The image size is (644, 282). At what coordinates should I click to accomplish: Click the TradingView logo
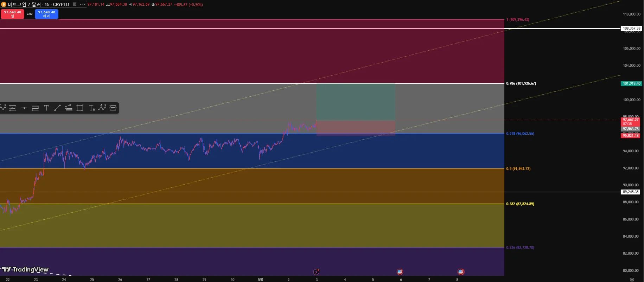click(x=25, y=270)
